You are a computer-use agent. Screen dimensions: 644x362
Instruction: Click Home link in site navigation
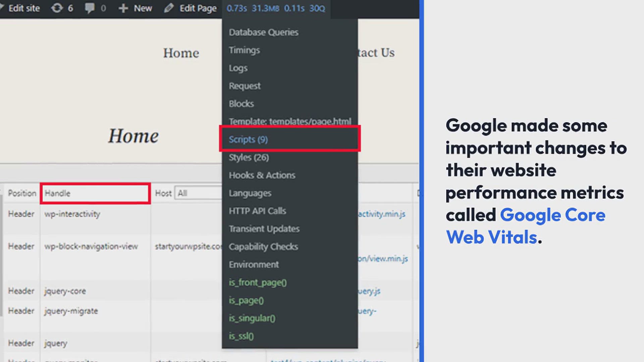pos(181,53)
